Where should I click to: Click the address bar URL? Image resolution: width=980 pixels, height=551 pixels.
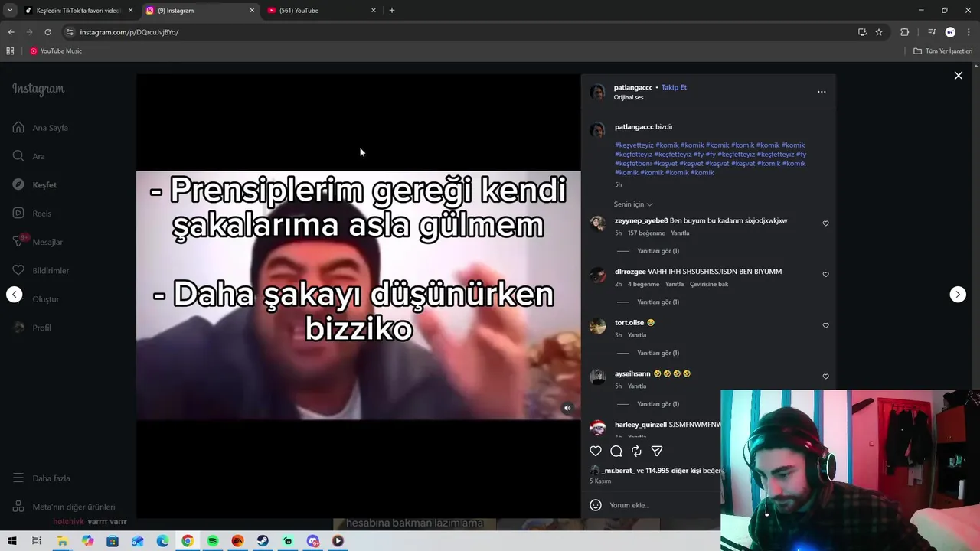click(129, 32)
